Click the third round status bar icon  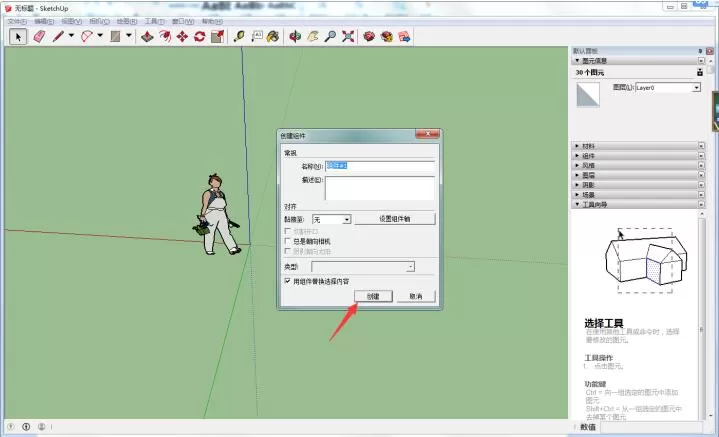tap(41, 427)
